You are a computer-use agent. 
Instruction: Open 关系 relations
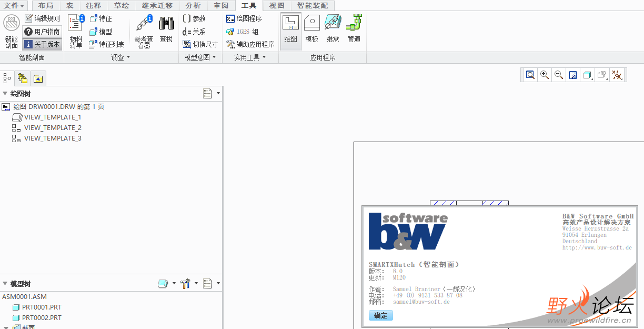coord(194,32)
